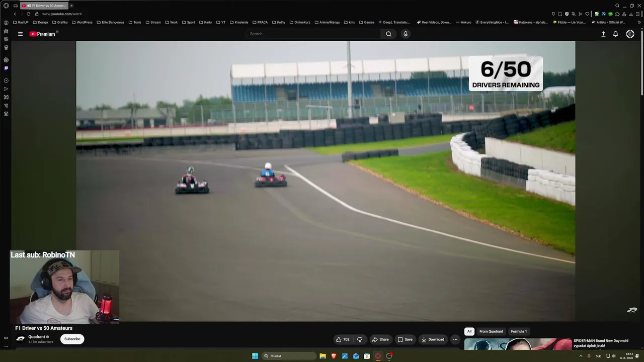The height and width of the screenshot is (362, 644).
Task: Like the video with 702 likes
Action: click(343, 339)
